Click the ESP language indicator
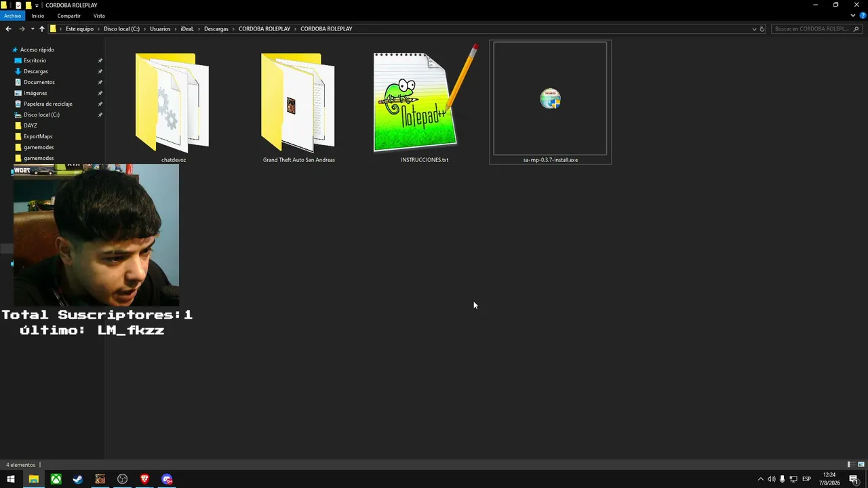868x488 pixels. (x=807, y=479)
